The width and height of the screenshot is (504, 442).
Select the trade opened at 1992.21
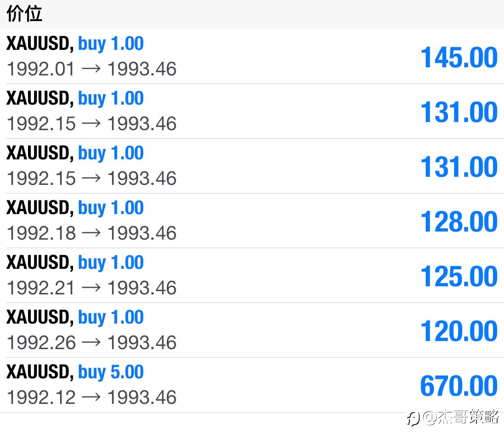[x=252, y=275]
